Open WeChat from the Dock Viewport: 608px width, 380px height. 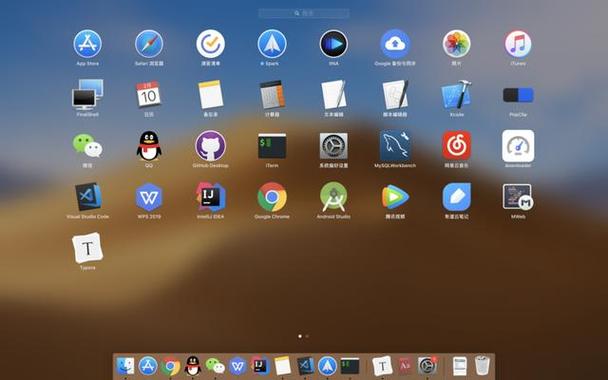pos(215,366)
